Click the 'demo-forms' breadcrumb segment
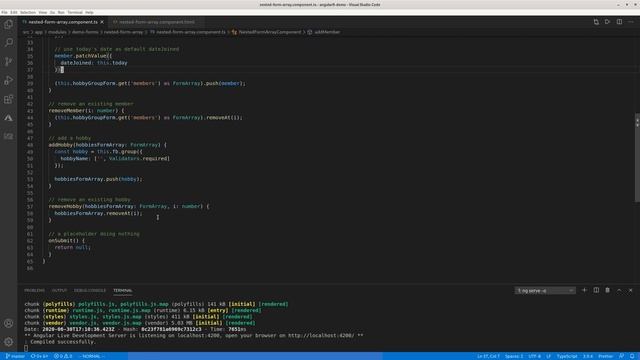The image size is (640, 360). click(85, 32)
